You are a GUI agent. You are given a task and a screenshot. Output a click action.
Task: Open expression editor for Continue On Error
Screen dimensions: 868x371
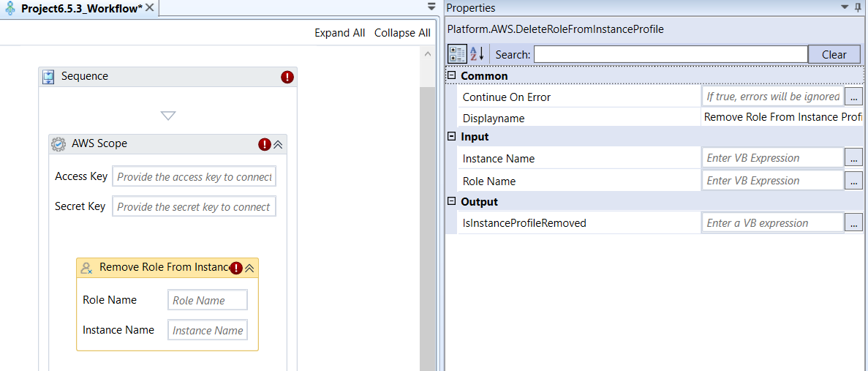click(853, 97)
